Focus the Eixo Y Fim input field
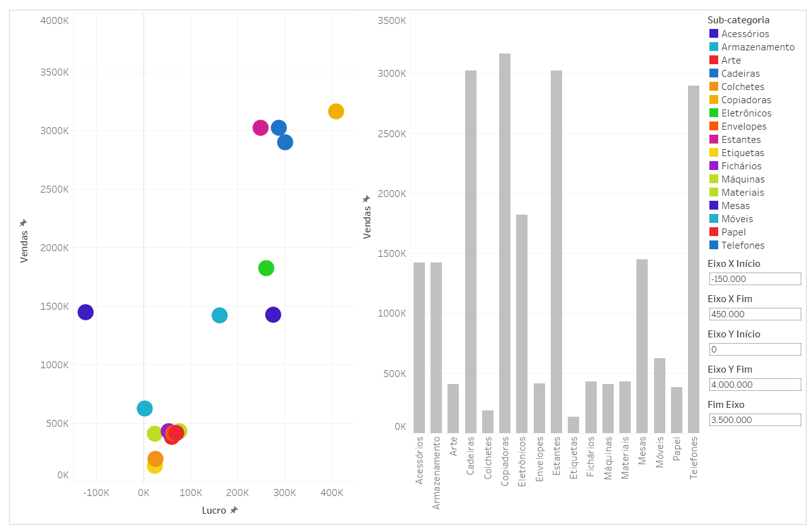The image size is (812, 530). 755,385
